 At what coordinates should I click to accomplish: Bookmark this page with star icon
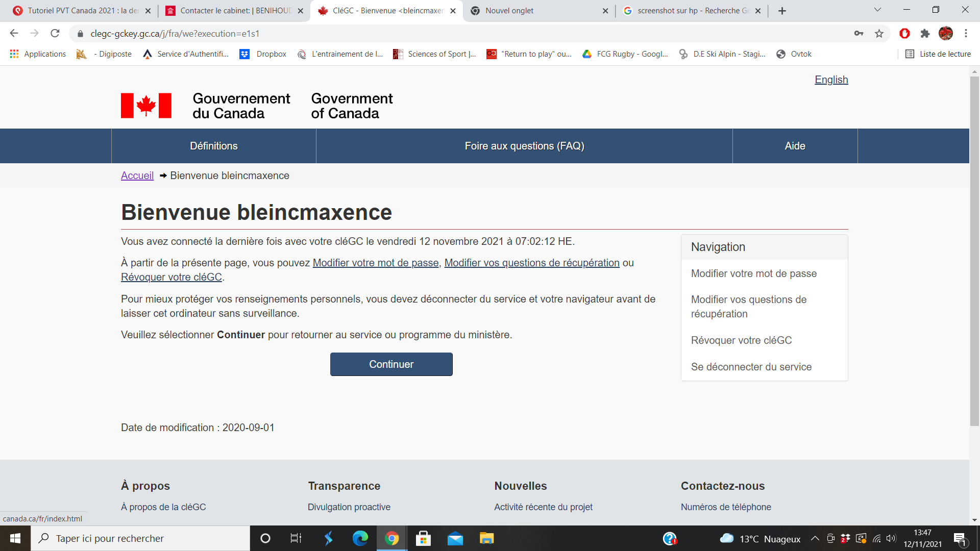coord(879,34)
